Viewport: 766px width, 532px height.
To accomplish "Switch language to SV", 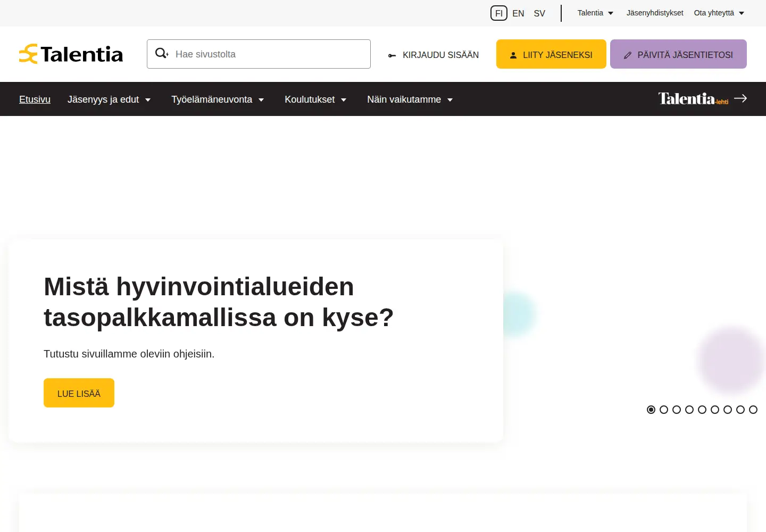I will (539, 13).
